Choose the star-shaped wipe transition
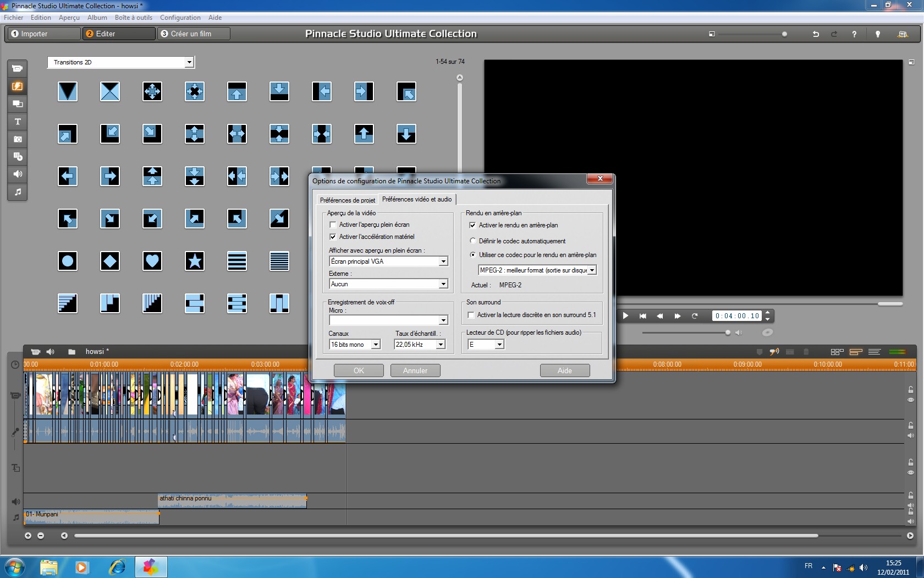This screenshot has width=924, height=578. [195, 261]
